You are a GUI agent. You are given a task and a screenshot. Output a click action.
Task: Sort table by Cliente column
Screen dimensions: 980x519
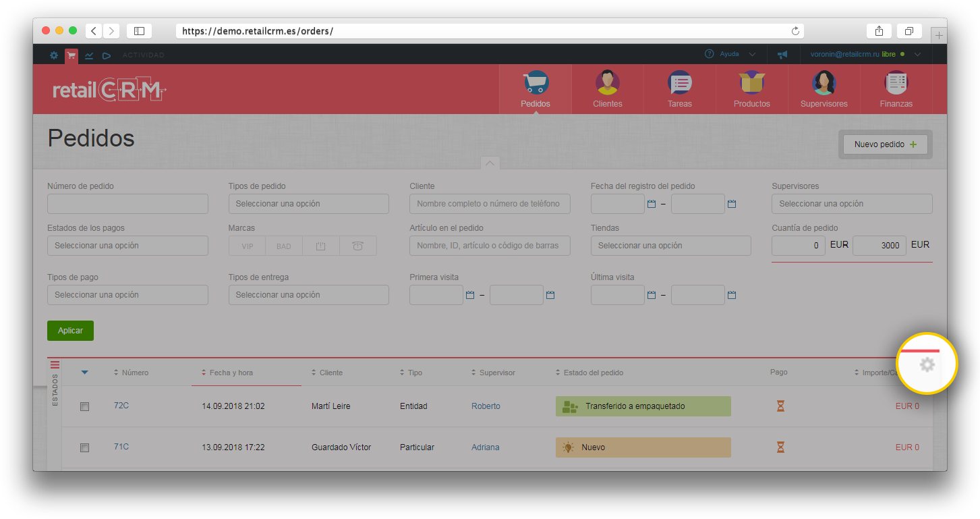pyautogui.click(x=327, y=373)
